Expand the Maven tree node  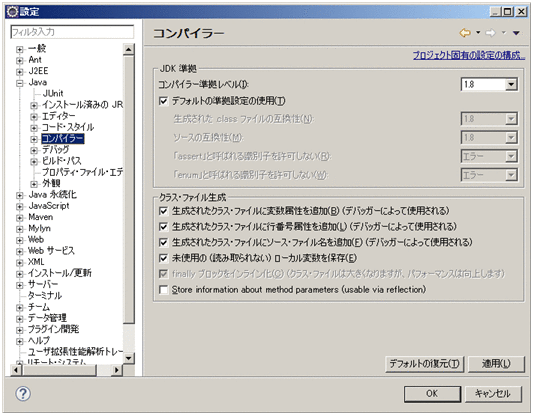click(20, 218)
